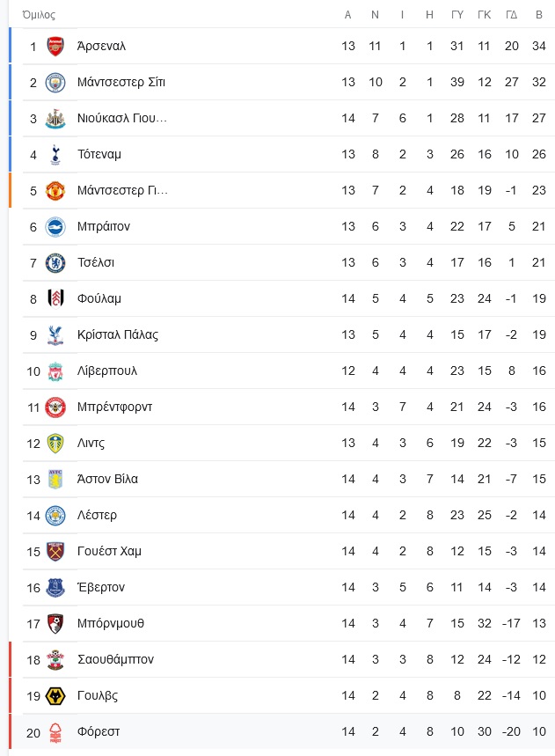Click the Crystal Palace eagle logo
This screenshot has width=555, height=756.
pyautogui.click(x=55, y=334)
